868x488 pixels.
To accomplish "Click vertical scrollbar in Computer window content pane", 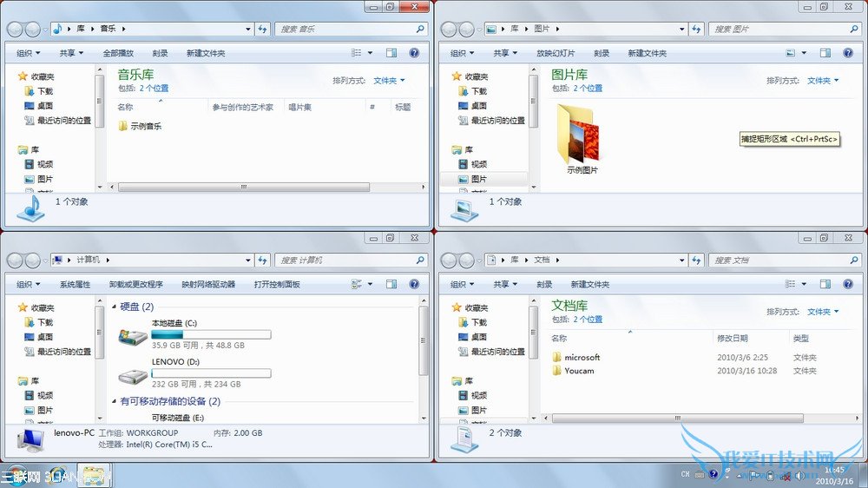I will point(424,340).
